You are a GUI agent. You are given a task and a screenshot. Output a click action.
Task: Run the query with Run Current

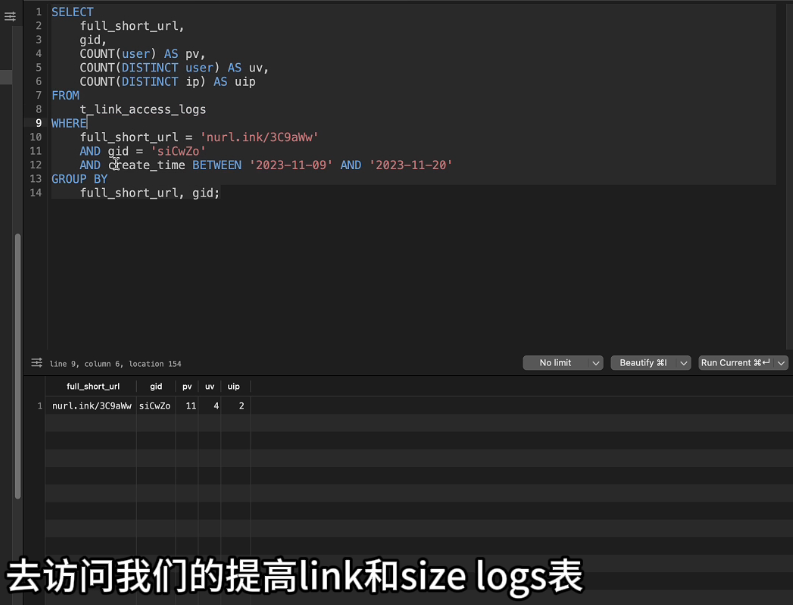point(736,363)
